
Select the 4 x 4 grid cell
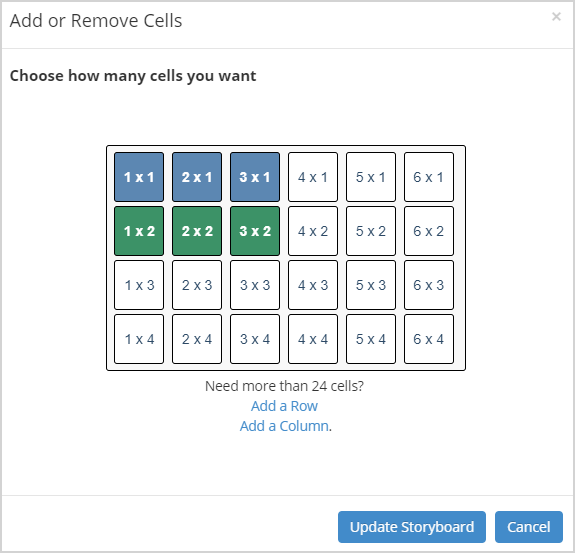313,339
